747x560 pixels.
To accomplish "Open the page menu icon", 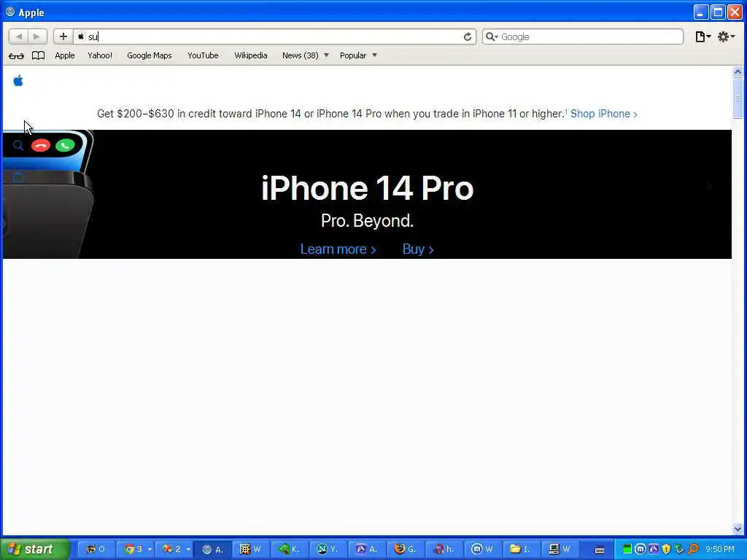I will [703, 36].
